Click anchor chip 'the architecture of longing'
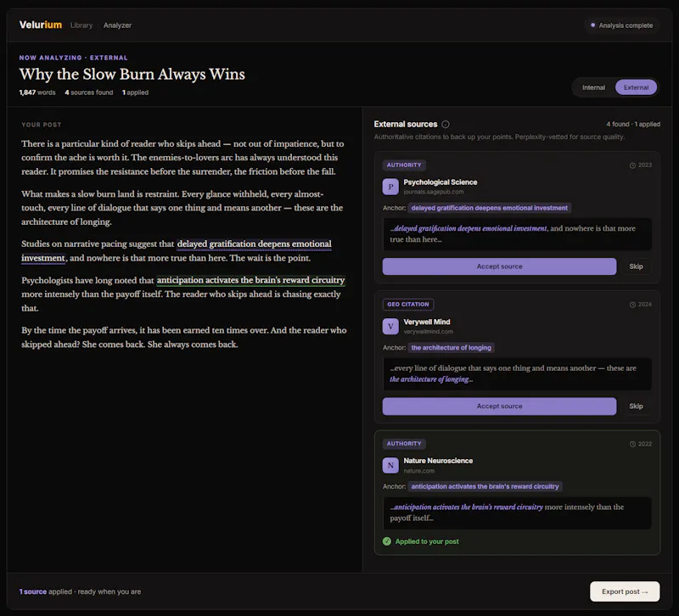679x616 pixels. tap(452, 348)
